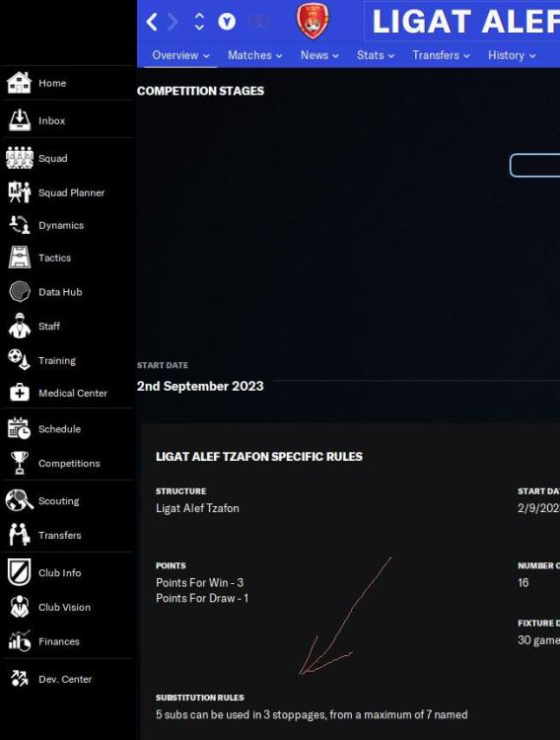Open the up-down competition switcher arrows

tap(199, 22)
